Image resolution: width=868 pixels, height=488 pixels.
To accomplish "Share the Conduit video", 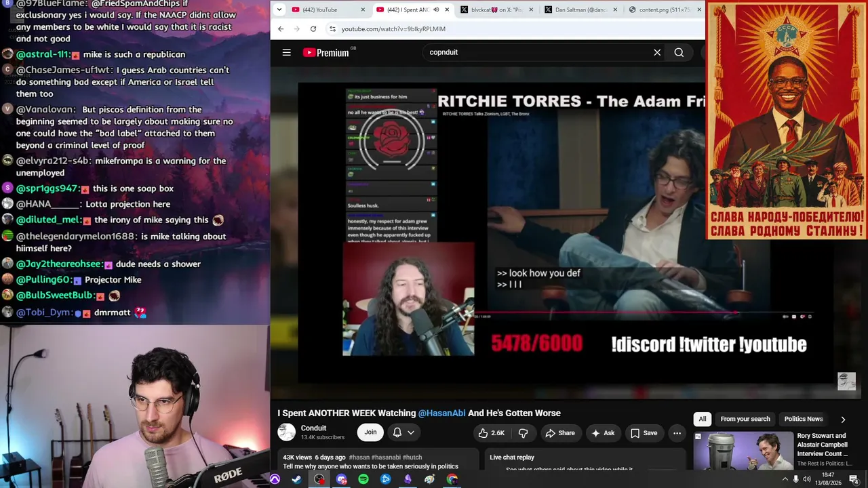I will click(x=560, y=433).
